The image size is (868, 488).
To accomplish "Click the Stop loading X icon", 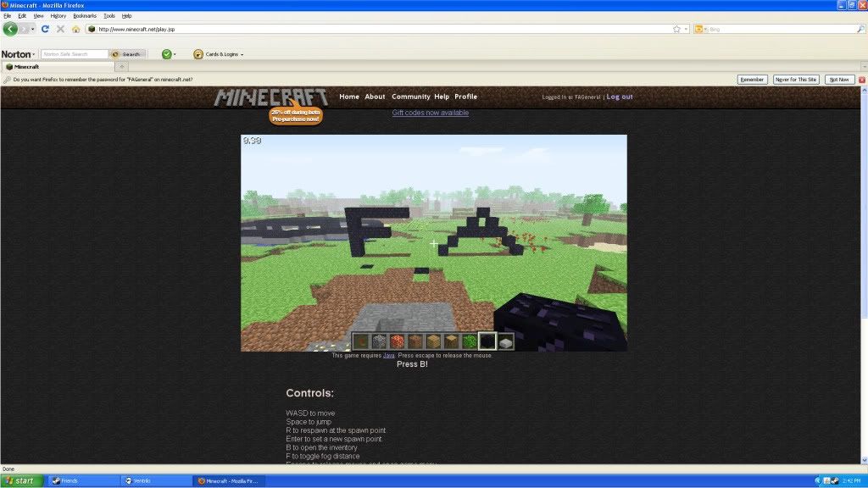I will click(60, 29).
